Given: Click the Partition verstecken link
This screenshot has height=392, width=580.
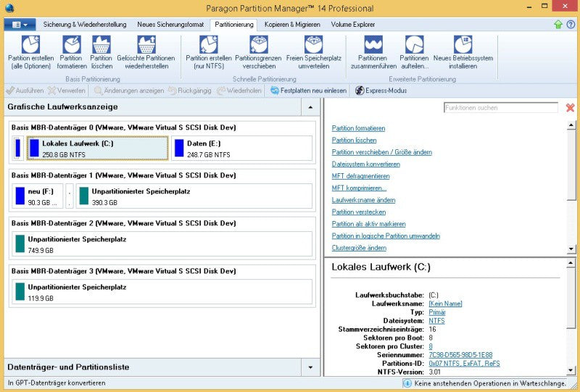Looking at the screenshot, I should tap(358, 212).
